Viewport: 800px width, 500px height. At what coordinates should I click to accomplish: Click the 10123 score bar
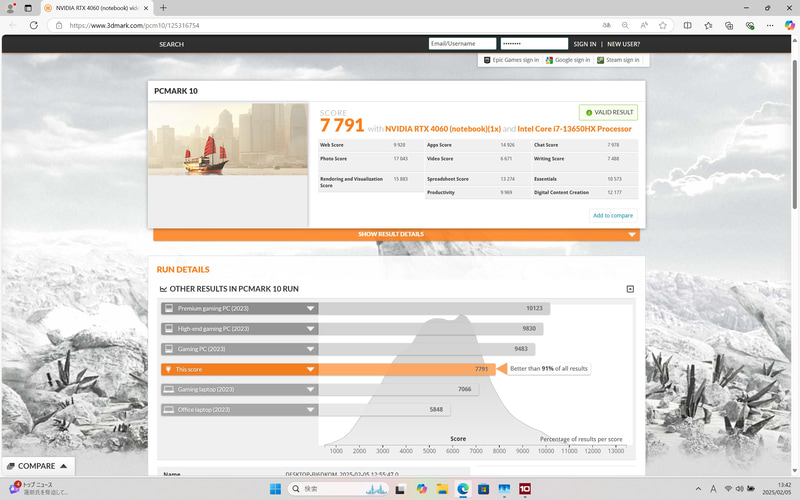click(434, 308)
